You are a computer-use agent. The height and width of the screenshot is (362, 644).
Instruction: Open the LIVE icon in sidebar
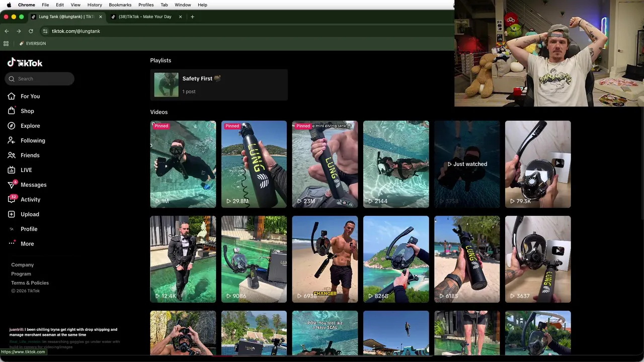(11, 170)
